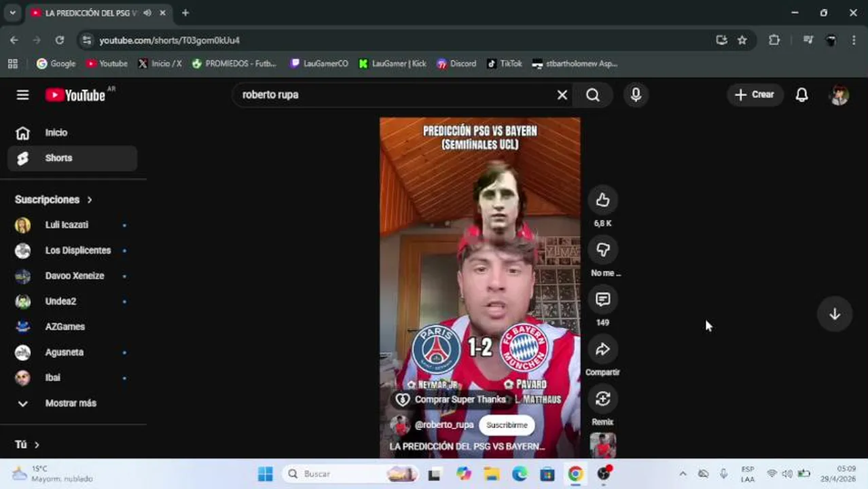Open the Ibai channel

(73, 378)
